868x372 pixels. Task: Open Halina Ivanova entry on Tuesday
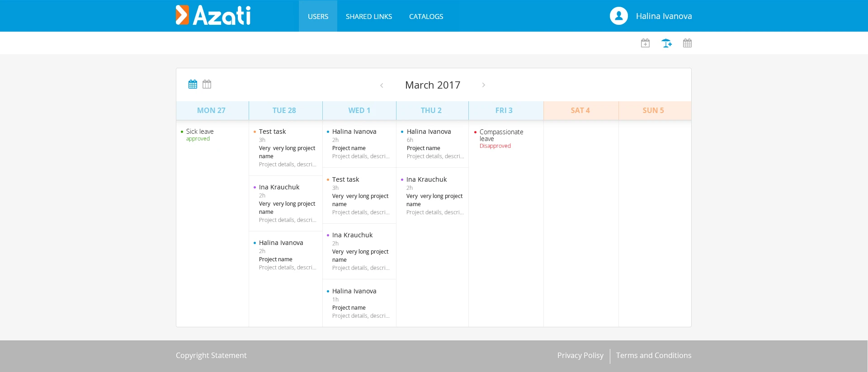point(286,255)
